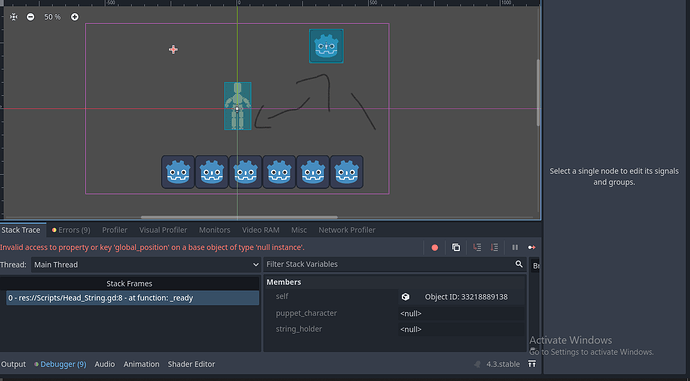Click the Step Into debugger icon
The width and height of the screenshot is (690, 381).
477,247
